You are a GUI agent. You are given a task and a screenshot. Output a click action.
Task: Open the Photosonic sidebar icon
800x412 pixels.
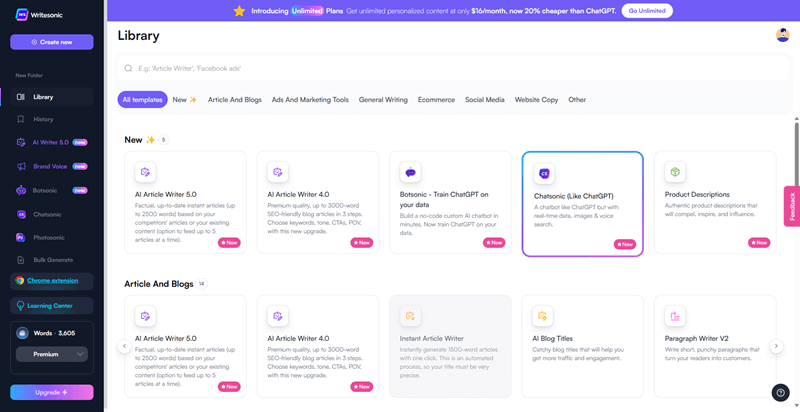(20, 238)
